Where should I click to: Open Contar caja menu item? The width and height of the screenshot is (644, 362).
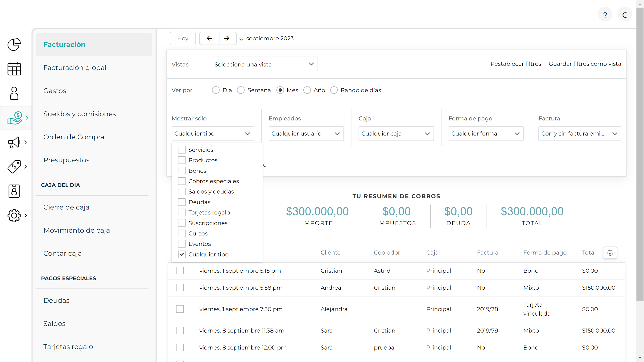(x=62, y=253)
